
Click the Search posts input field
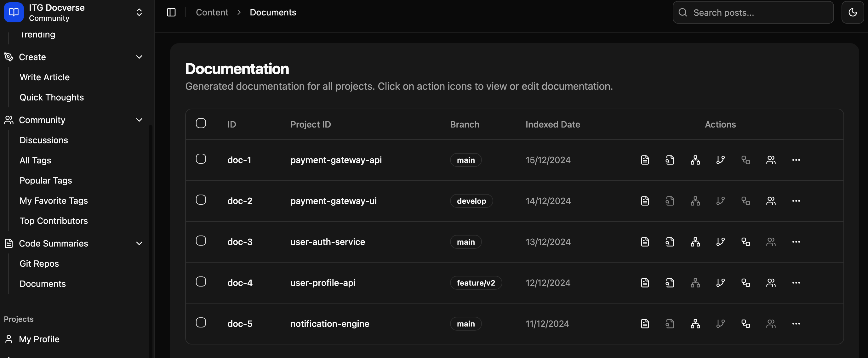pyautogui.click(x=758, y=13)
